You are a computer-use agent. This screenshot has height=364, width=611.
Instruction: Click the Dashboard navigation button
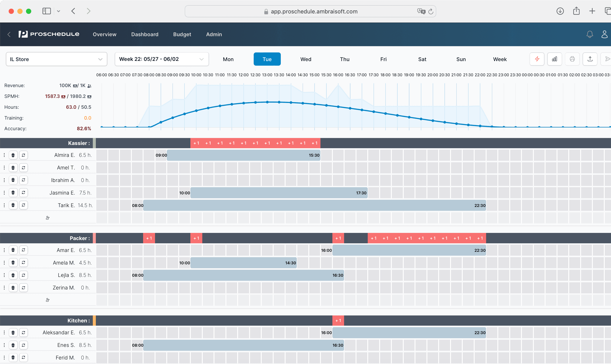[144, 34]
